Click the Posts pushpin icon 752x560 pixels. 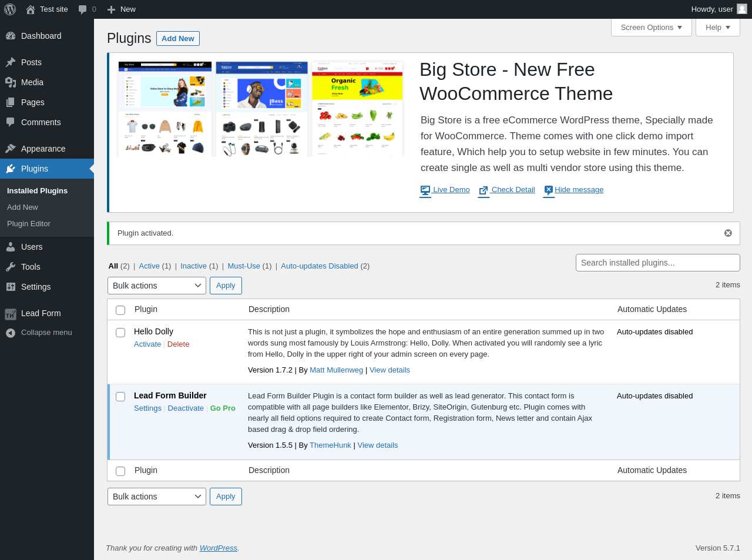[x=11, y=62]
